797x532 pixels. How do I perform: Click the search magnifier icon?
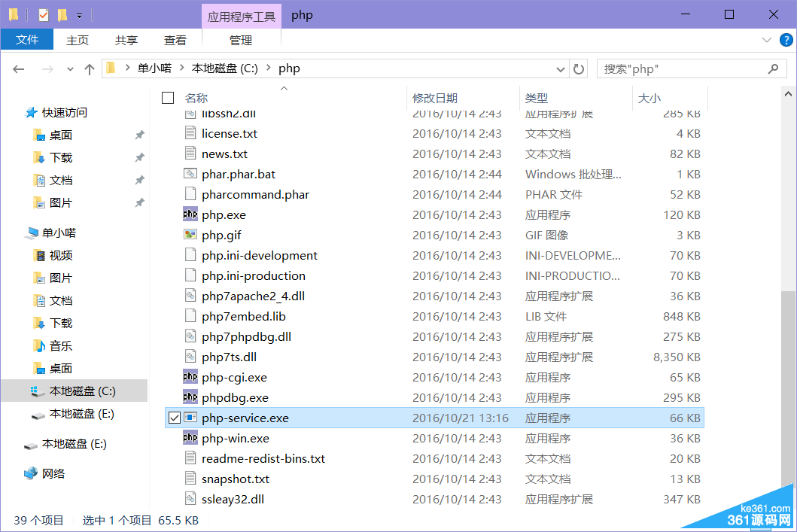click(773, 68)
